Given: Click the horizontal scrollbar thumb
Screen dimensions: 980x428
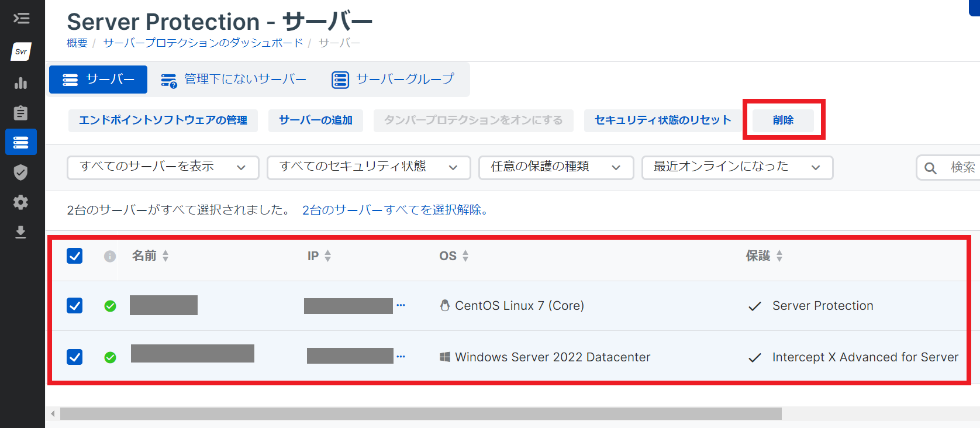Looking at the screenshot, I should pyautogui.click(x=420, y=413).
